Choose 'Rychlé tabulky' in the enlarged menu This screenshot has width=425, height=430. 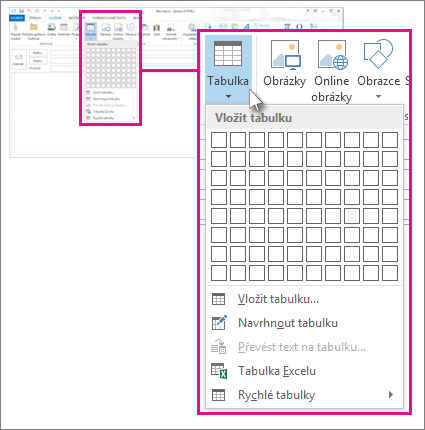click(304, 395)
